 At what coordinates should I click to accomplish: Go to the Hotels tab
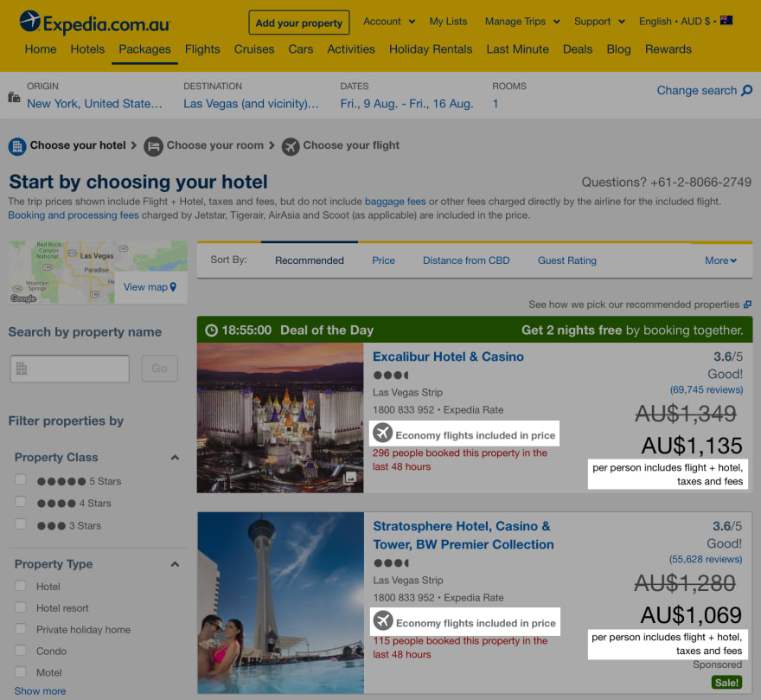[x=87, y=49]
